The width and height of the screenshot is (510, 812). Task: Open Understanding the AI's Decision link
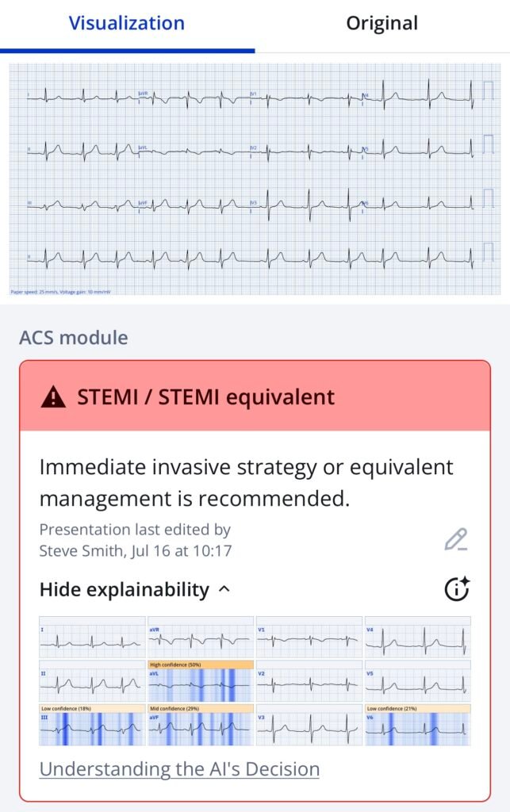pyautogui.click(x=179, y=768)
